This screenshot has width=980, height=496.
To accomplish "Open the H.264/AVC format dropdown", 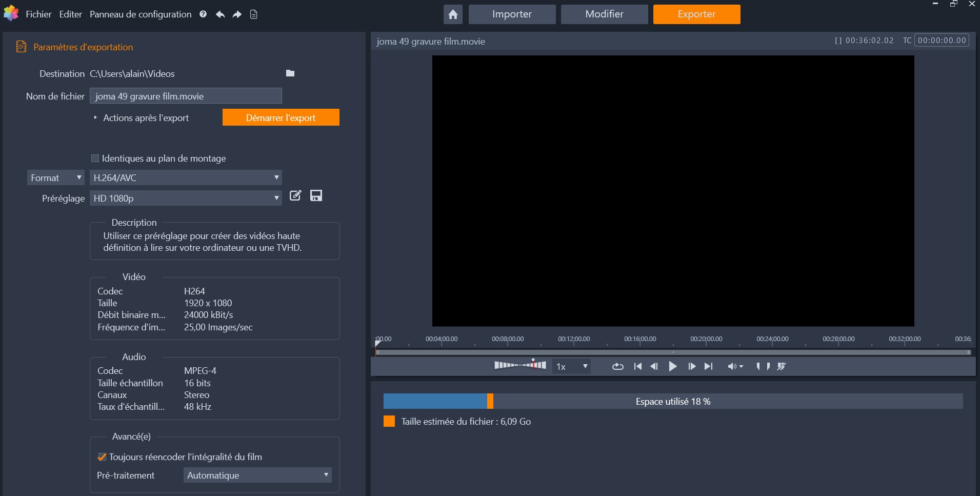I will pyautogui.click(x=186, y=178).
